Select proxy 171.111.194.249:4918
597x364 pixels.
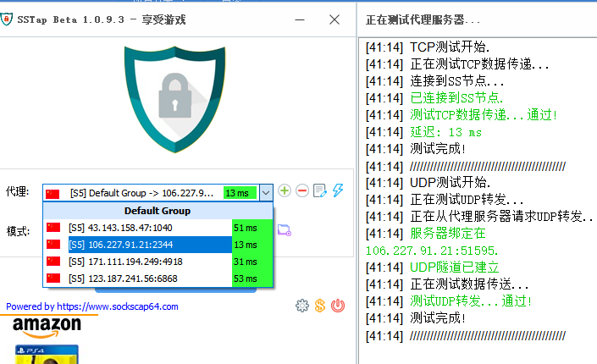[158, 262]
